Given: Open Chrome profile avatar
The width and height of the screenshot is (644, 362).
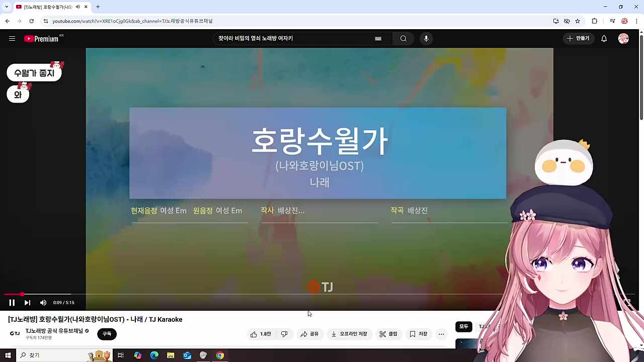Looking at the screenshot, I should coord(624,21).
